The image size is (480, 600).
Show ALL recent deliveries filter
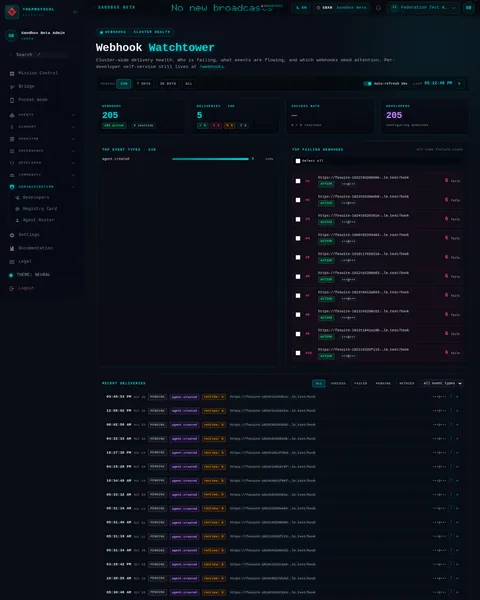tap(318, 383)
